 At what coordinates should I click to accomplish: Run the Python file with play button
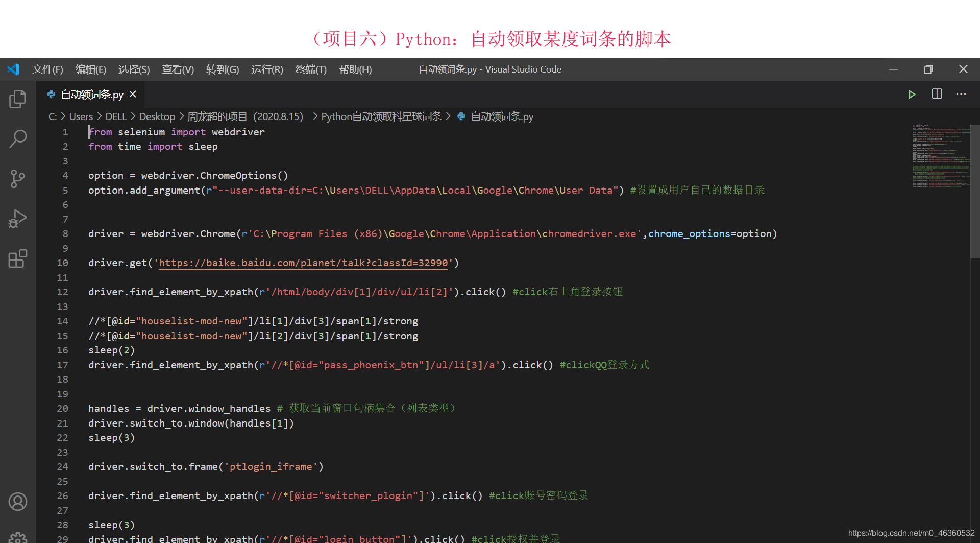[x=912, y=95]
